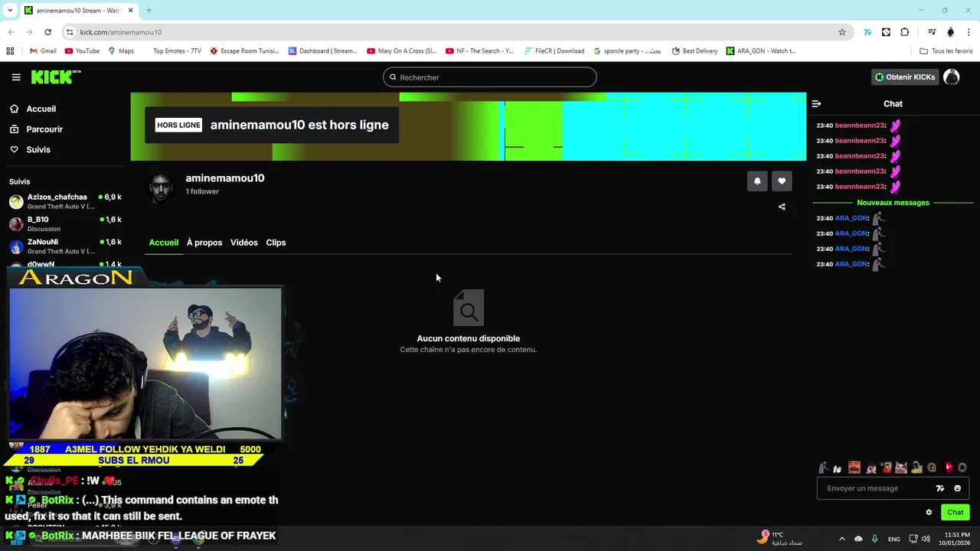
Task: Pick the white cat emote
Action: coord(901,468)
